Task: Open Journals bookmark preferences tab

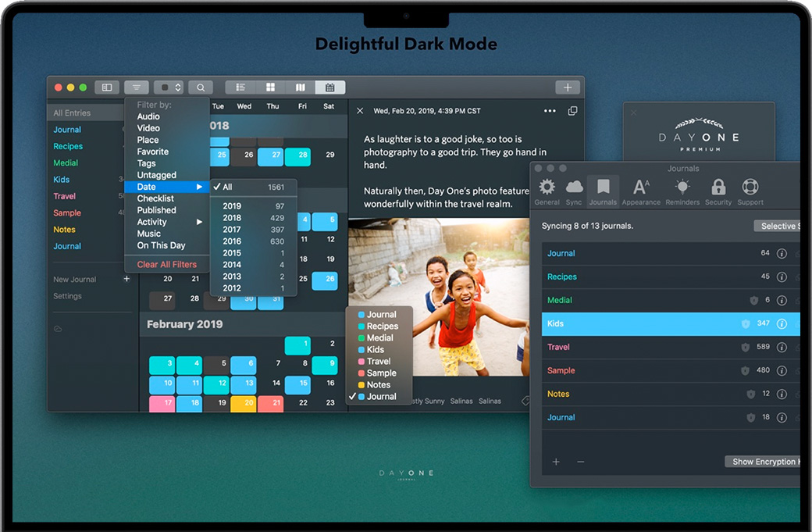Action: pyautogui.click(x=603, y=192)
